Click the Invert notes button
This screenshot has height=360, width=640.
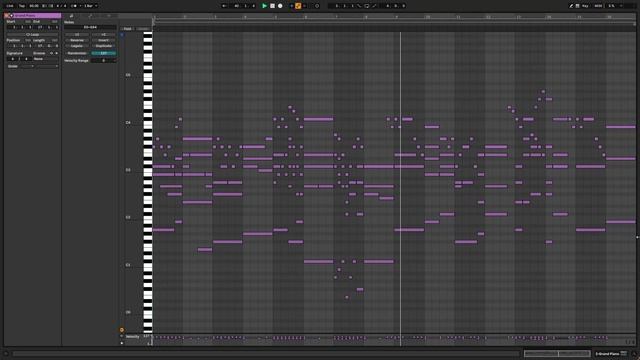pyautogui.click(x=104, y=40)
